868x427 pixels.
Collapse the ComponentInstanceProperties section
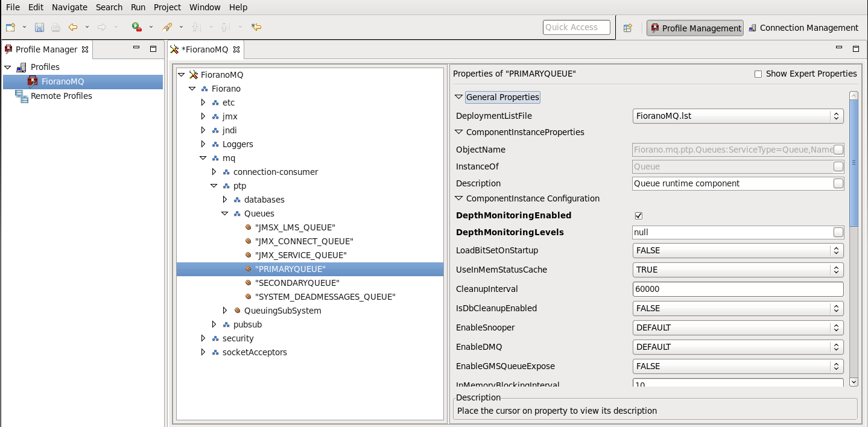point(459,132)
